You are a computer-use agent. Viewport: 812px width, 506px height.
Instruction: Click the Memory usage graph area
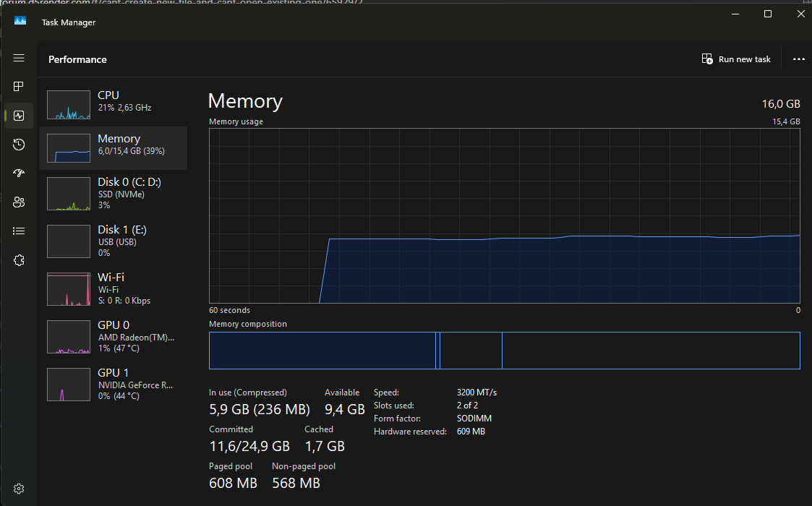pos(504,215)
